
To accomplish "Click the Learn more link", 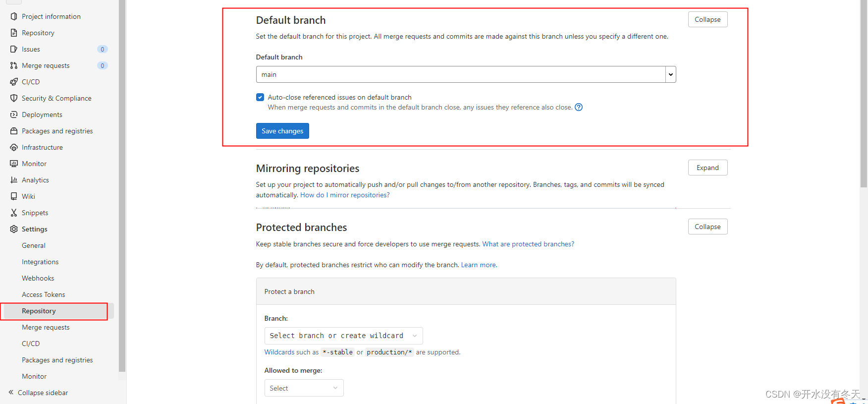I will point(479,265).
